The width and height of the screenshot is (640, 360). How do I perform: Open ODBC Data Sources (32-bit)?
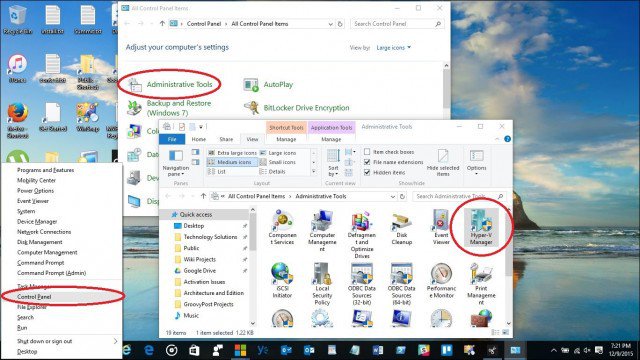[362, 284]
